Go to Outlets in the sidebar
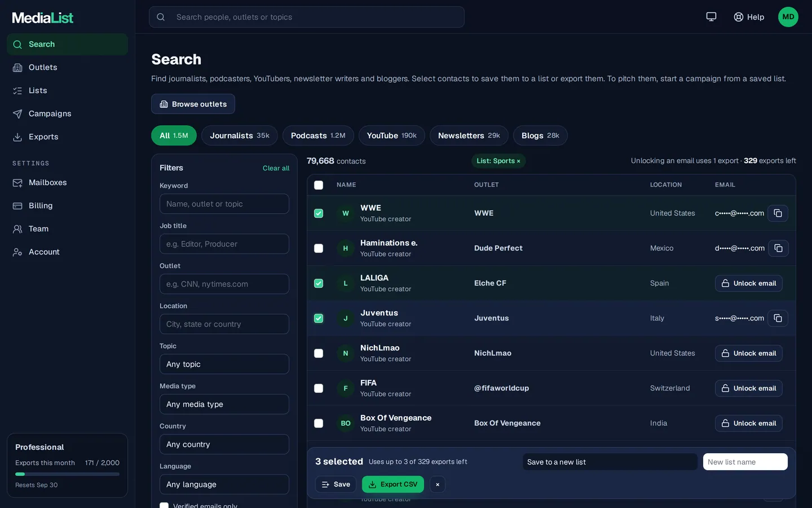812x508 pixels. coord(67,67)
